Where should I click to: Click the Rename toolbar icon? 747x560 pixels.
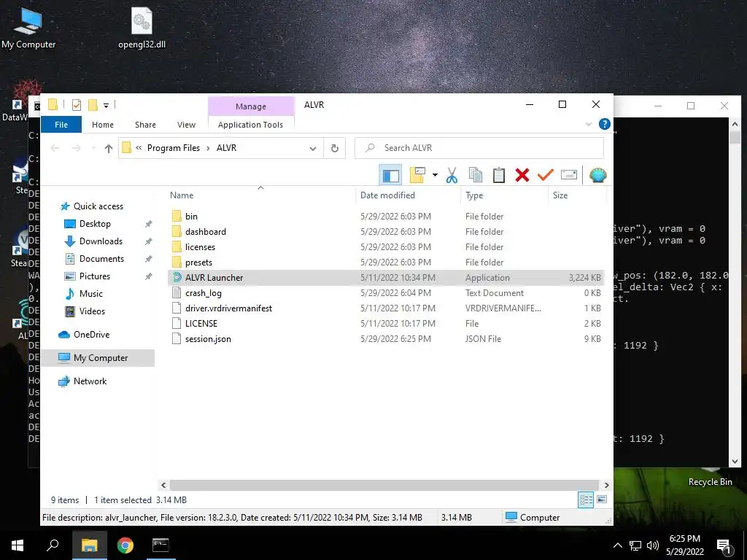569,175
